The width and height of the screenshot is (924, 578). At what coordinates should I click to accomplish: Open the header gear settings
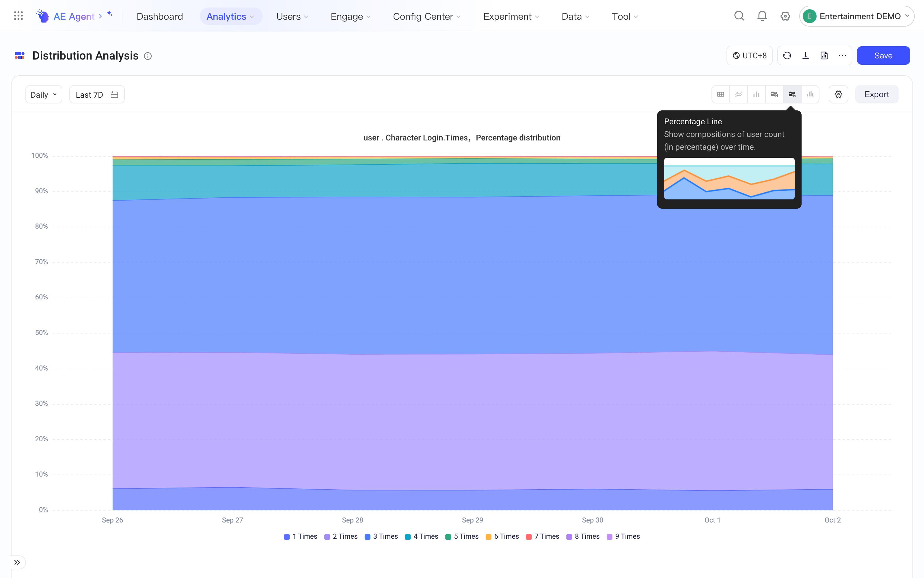coord(785,16)
